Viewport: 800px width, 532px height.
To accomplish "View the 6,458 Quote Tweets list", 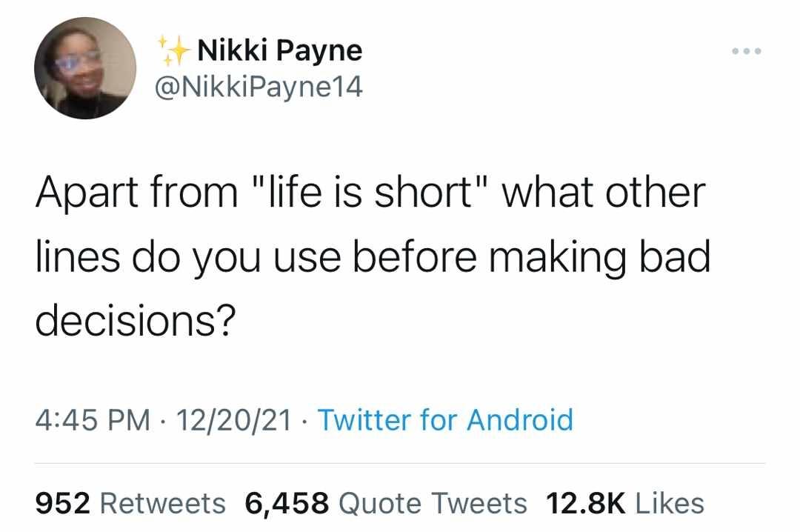I will coord(385,503).
